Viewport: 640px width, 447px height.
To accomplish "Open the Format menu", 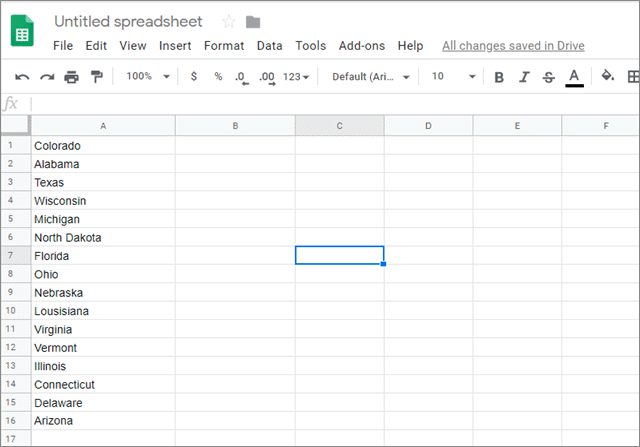I will coord(224,46).
